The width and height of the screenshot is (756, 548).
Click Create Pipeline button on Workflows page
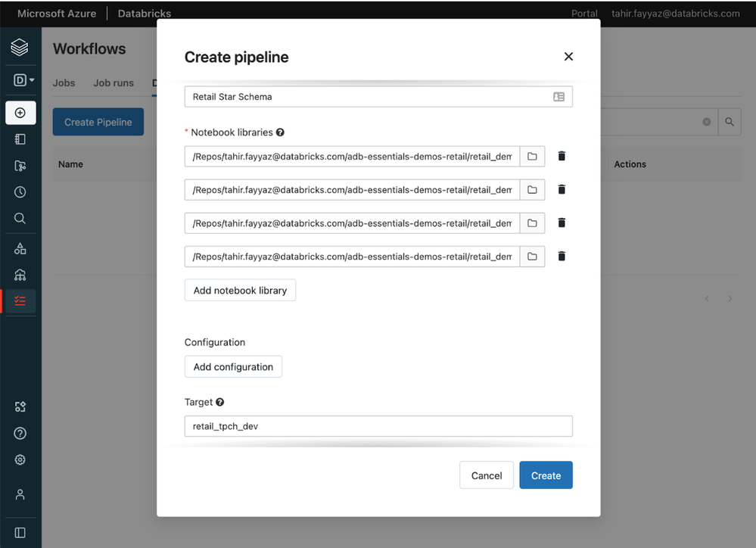pyautogui.click(x=98, y=122)
